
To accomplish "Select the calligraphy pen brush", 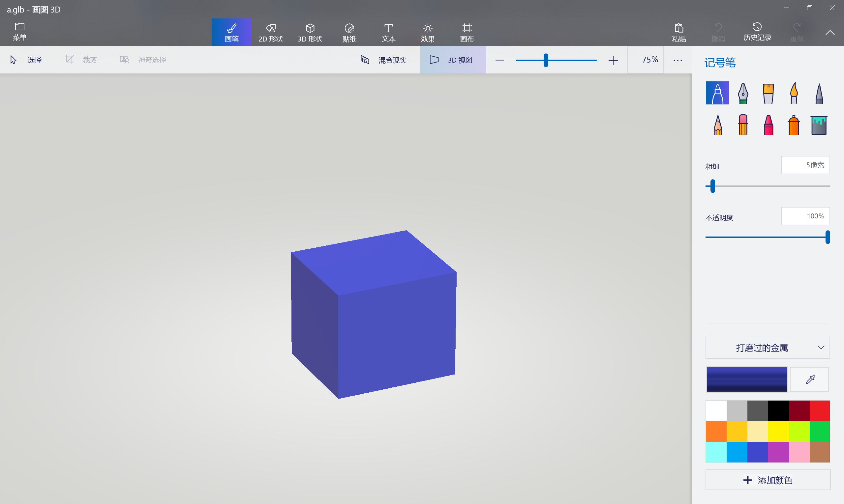I will point(743,93).
